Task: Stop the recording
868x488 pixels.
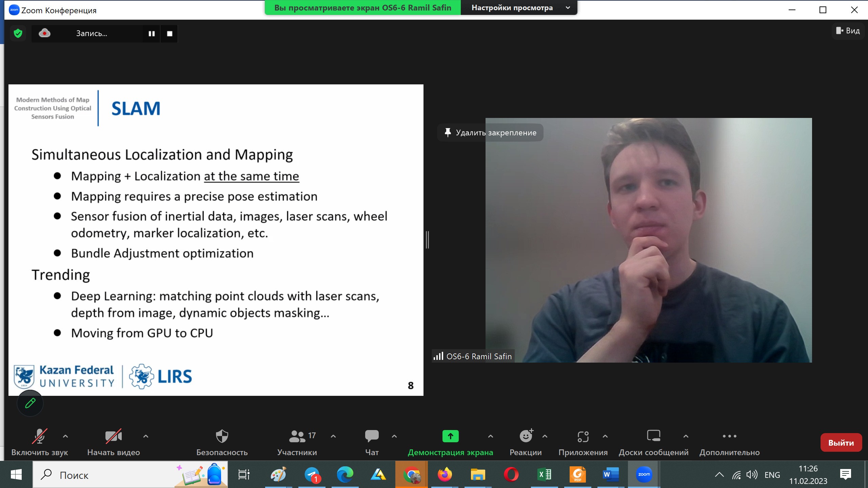Action: pyautogui.click(x=170, y=34)
